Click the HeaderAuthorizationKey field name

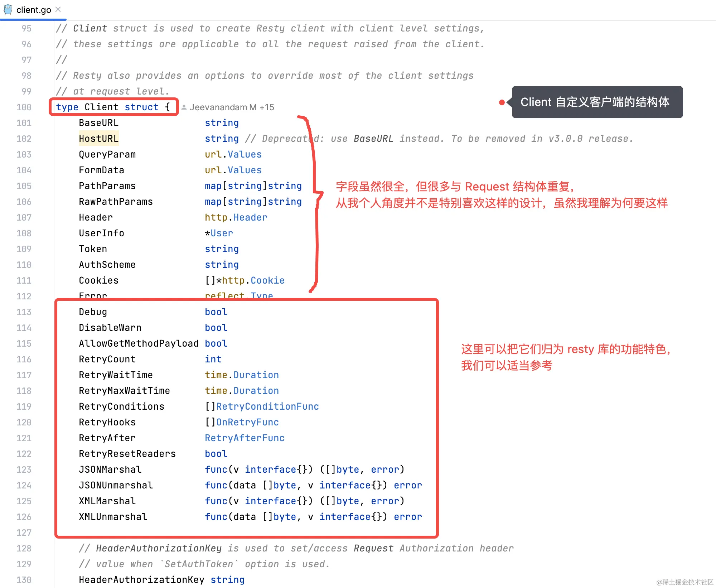[x=141, y=580]
